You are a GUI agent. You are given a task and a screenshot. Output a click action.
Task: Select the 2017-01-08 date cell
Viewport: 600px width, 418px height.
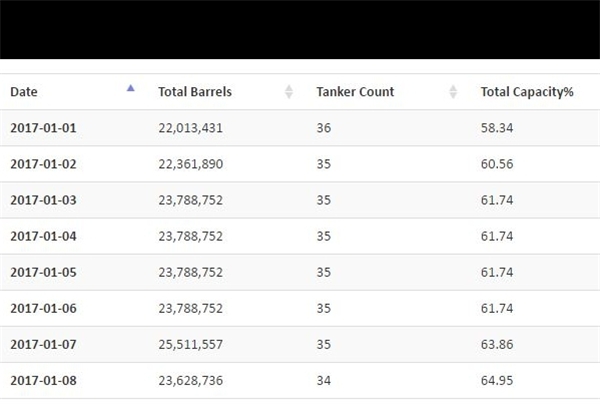(43, 380)
